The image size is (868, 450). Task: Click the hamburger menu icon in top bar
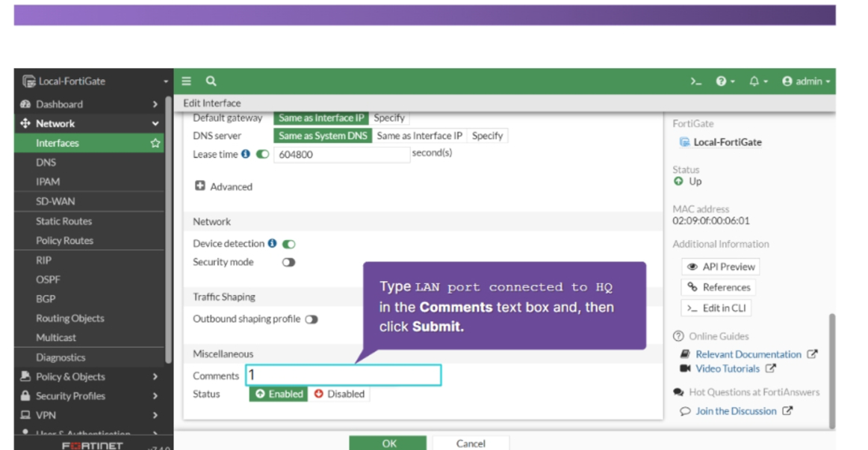187,81
